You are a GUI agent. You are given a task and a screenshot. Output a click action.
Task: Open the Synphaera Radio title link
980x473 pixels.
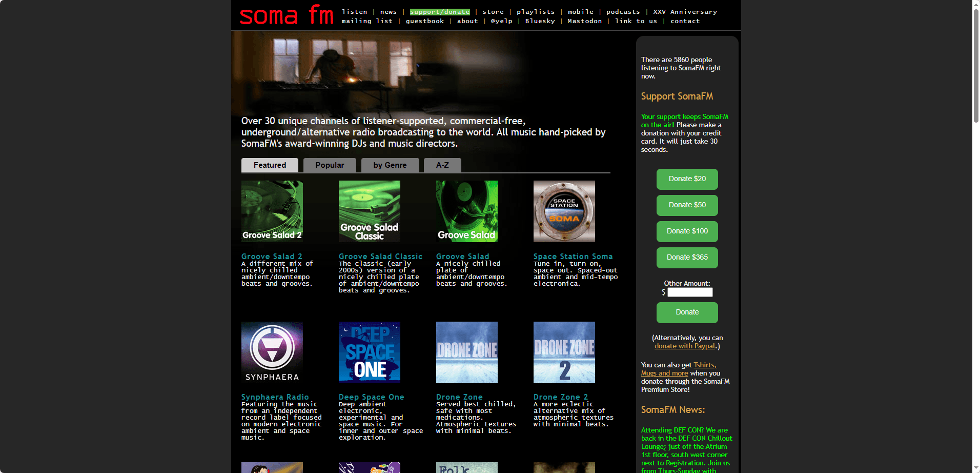click(275, 397)
